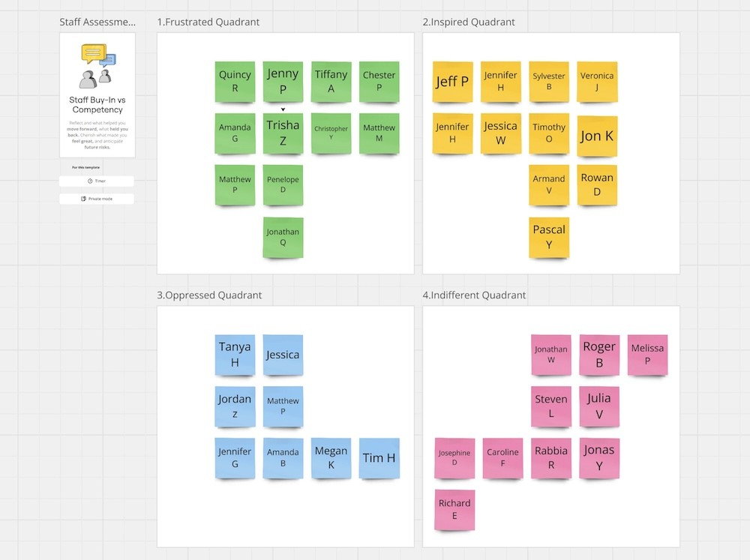Select the yellow Pascal Y sticky note
This screenshot has height=560, width=750.
point(549,238)
